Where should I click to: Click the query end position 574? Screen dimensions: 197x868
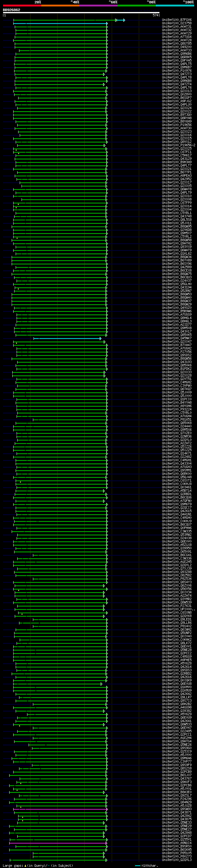coord(155,15)
